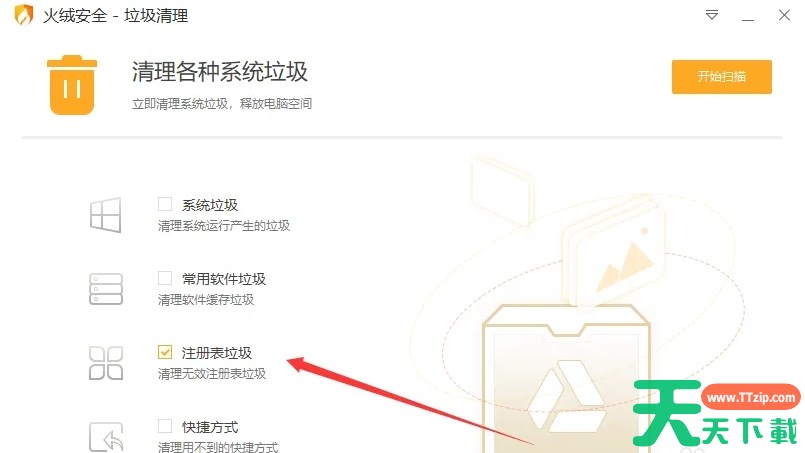
Task: Tick the 快捷方式 checkbox
Action: [x=165, y=426]
